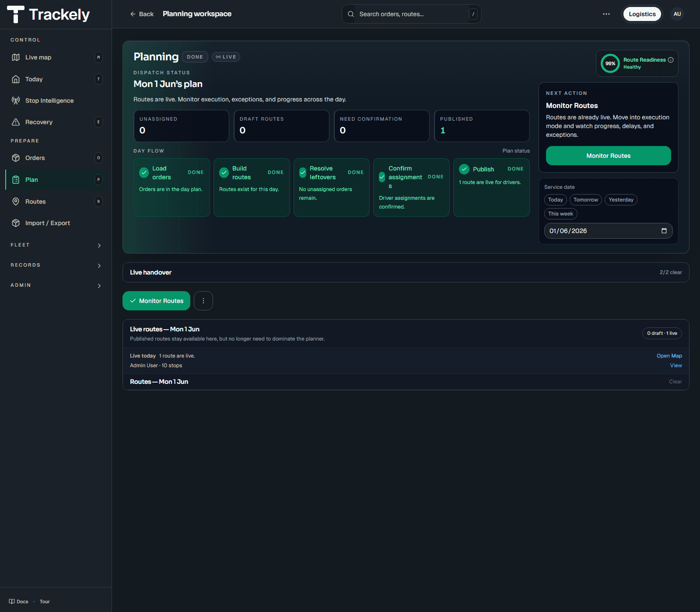This screenshot has width=700, height=612.
Task: Click the Orders box icon
Action: click(x=16, y=158)
